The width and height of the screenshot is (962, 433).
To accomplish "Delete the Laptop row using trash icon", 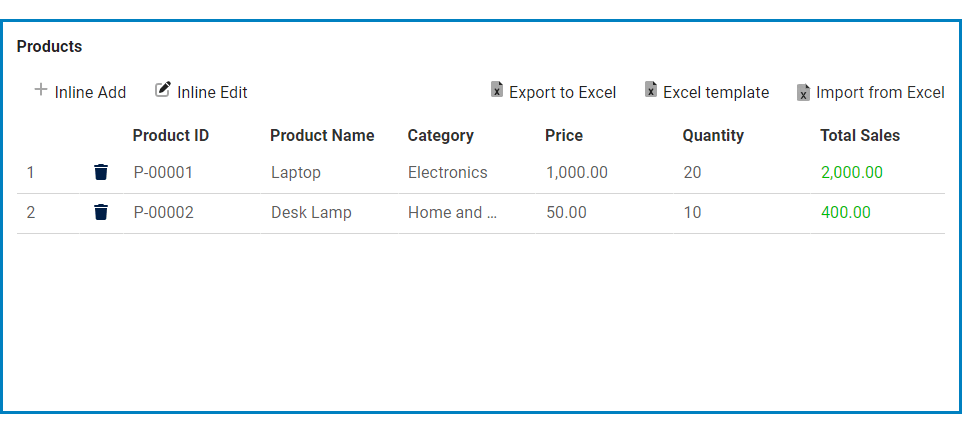I will (101, 172).
